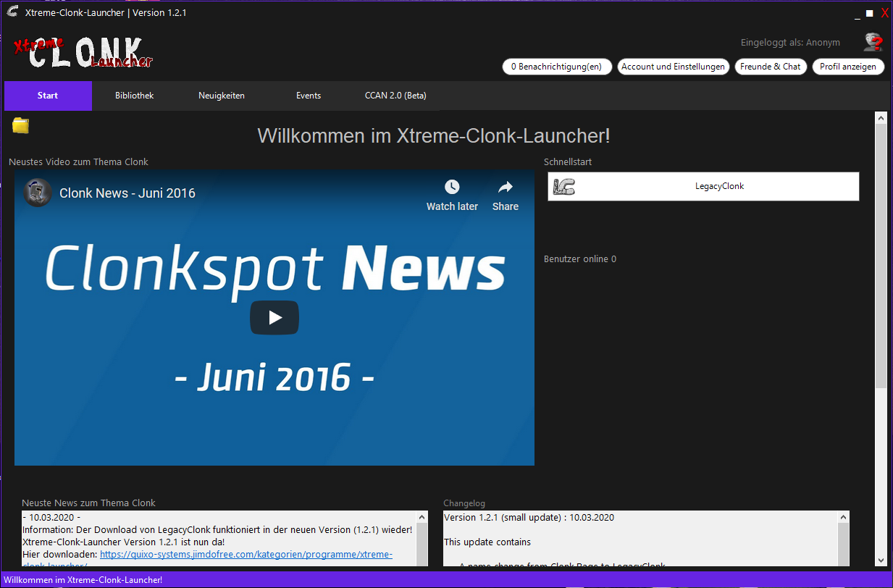Viewport: 893px width, 588px height.
Task: Click the Watch later clock icon
Action: 452,188
